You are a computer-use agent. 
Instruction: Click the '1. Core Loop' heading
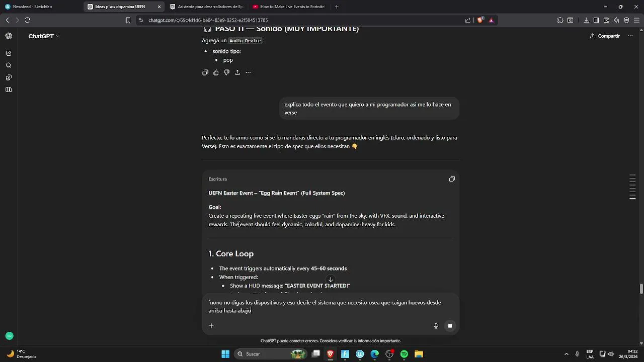pyautogui.click(x=231, y=254)
